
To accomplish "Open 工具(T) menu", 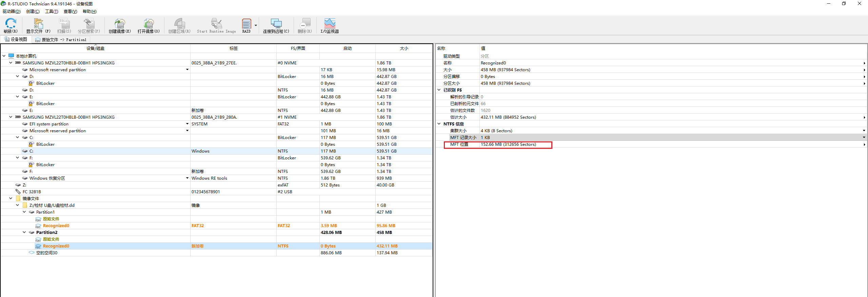I will point(52,12).
